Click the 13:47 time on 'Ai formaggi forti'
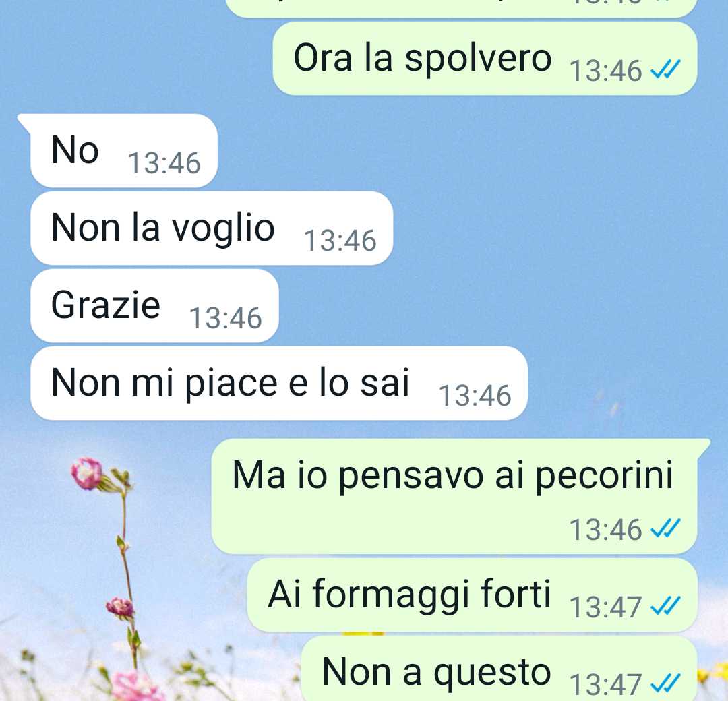 [x=606, y=607]
